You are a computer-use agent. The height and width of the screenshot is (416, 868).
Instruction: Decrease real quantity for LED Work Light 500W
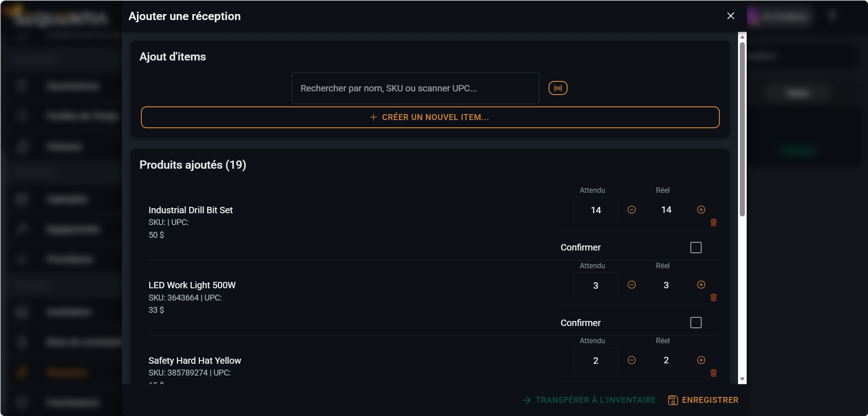[632, 285]
